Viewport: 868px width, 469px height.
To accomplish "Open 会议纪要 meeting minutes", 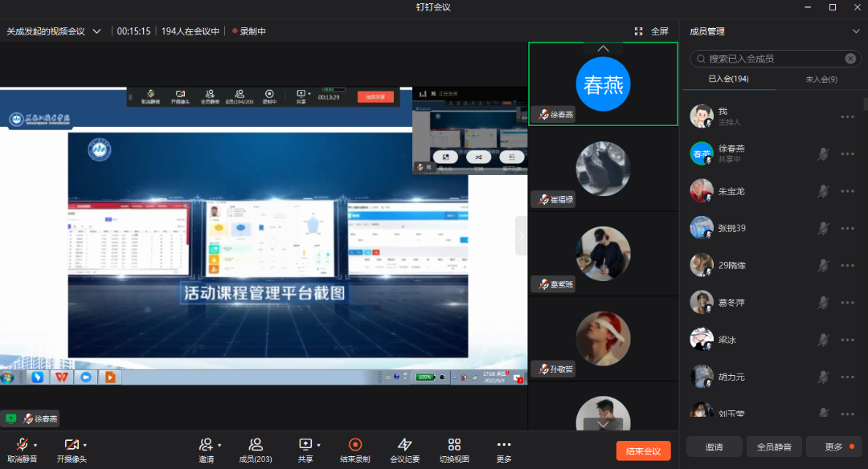I will (404, 444).
